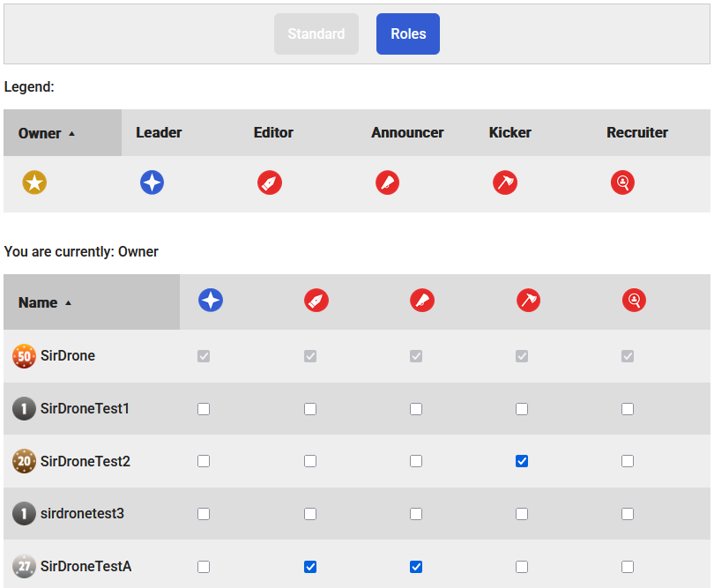Select the Roles tab
The width and height of the screenshot is (714, 588).
point(408,34)
